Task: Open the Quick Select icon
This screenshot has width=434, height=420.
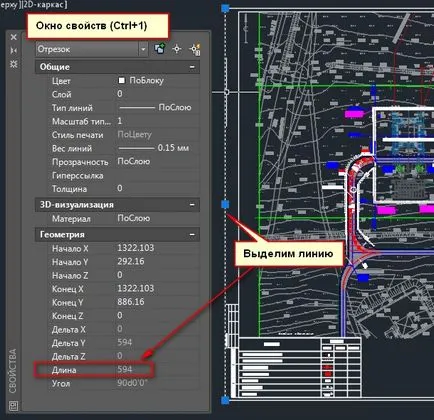Action: coord(195,49)
